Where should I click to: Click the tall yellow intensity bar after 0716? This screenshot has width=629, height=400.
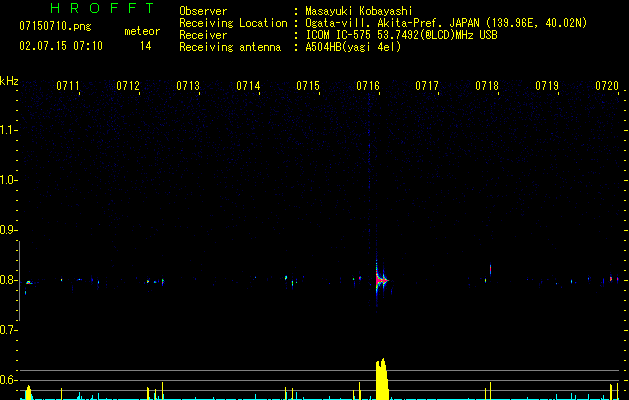click(382, 379)
